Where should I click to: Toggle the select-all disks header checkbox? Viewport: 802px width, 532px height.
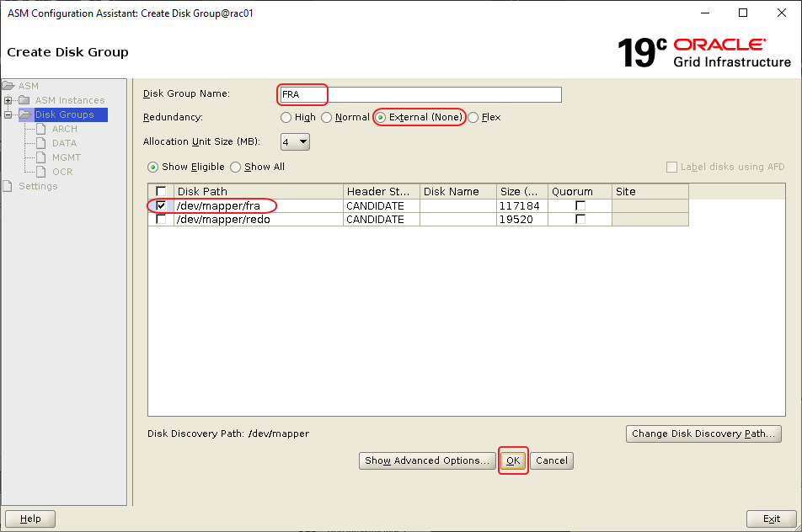pyautogui.click(x=161, y=191)
